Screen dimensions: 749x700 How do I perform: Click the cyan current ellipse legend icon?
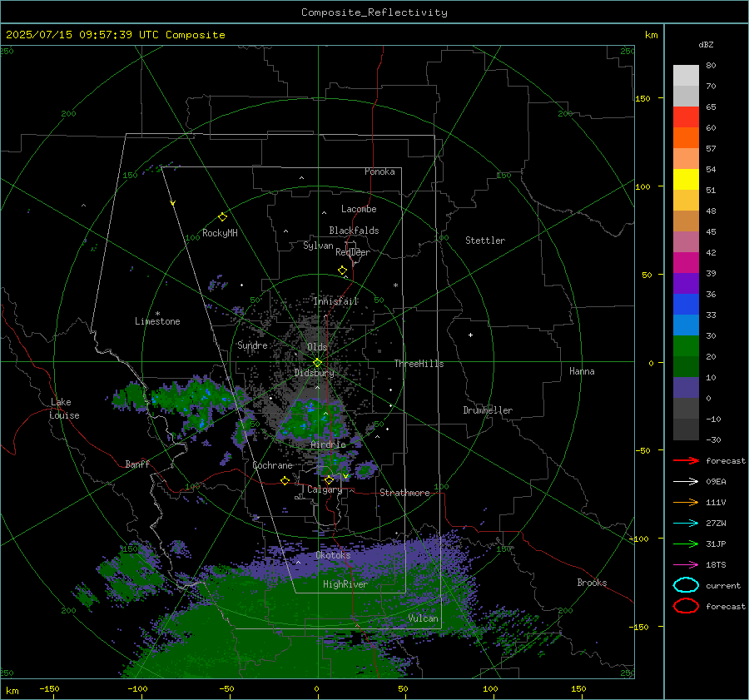pos(686,585)
